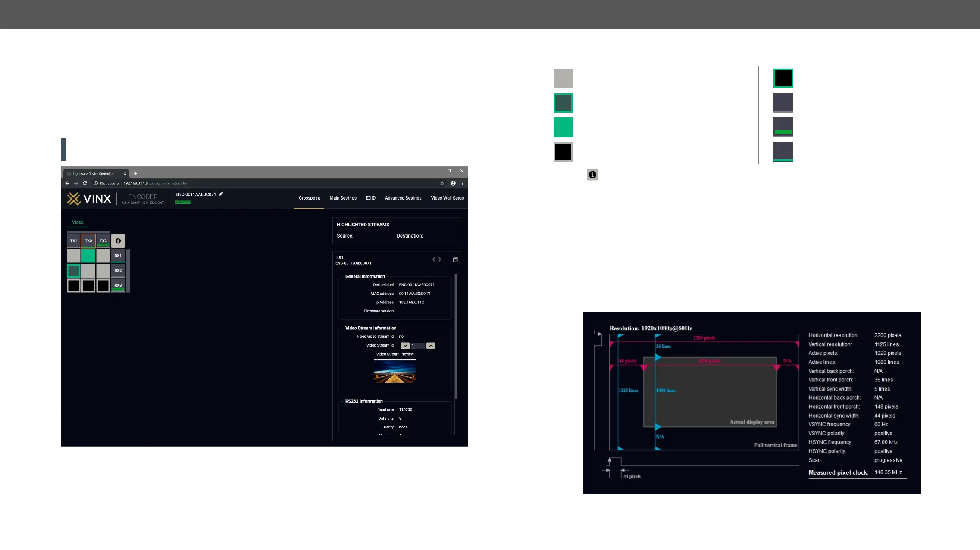Increase Video Stream Id with up chevron
This screenshot has height=550, width=980.
click(431, 346)
